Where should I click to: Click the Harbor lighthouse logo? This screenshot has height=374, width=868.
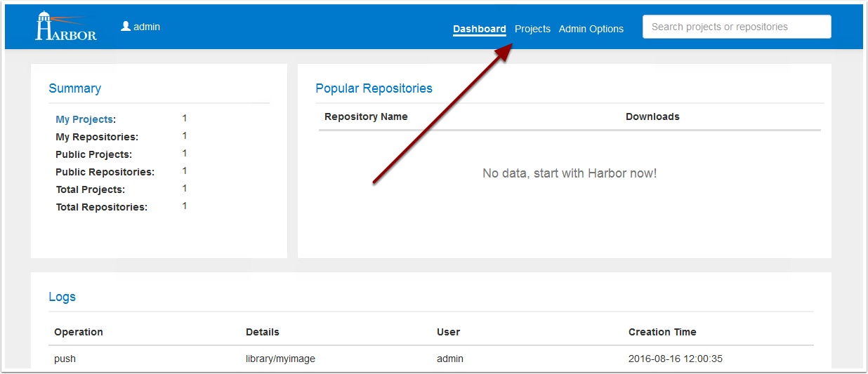(x=66, y=26)
